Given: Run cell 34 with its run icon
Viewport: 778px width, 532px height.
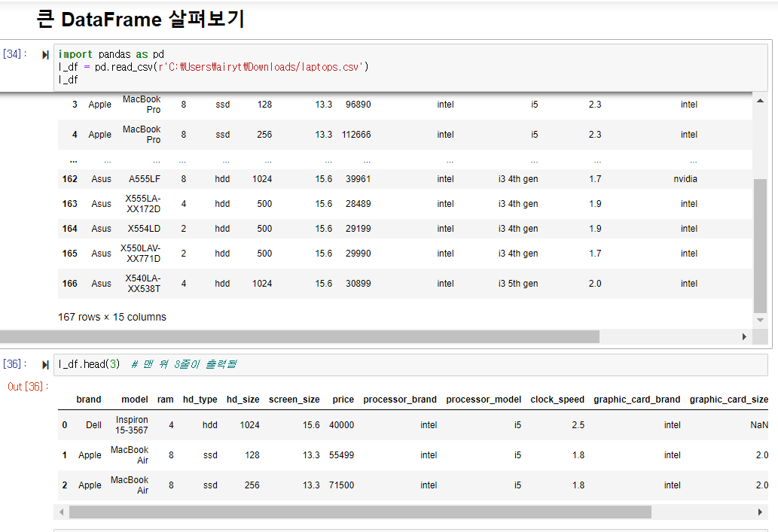Looking at the screenshot, I should [46, 54].
